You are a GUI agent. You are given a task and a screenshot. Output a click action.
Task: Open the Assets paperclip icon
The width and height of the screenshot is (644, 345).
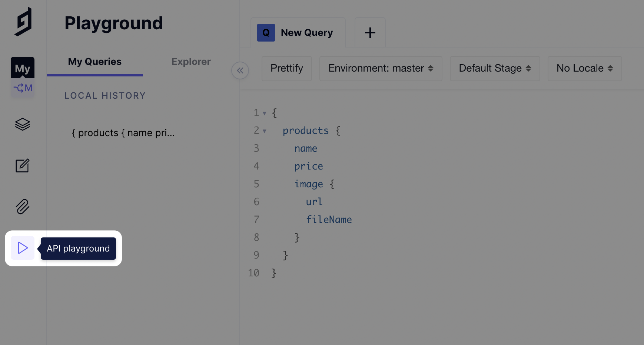(23, 207)
